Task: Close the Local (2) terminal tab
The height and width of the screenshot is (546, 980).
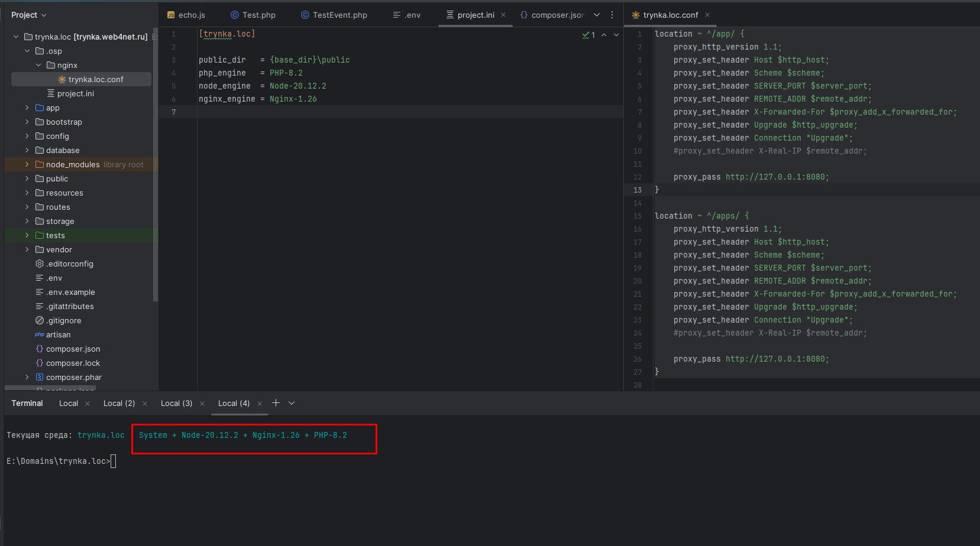Action: (145, 404)
